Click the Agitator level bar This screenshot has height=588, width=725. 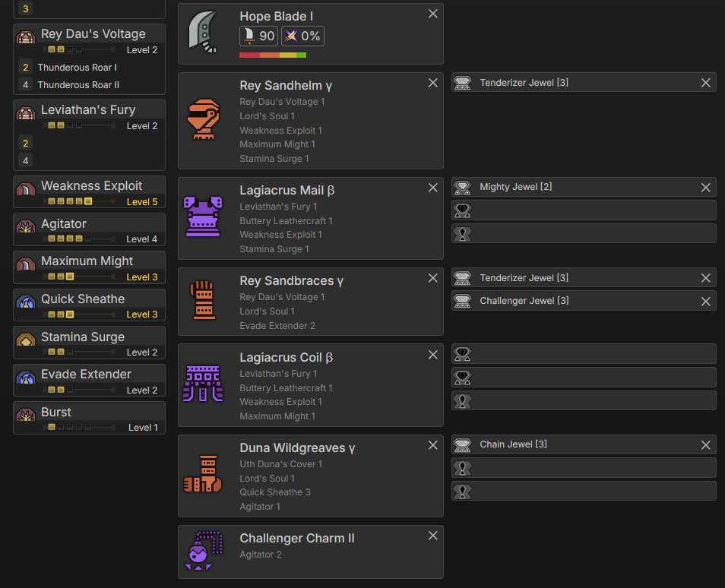click(80, 239)
